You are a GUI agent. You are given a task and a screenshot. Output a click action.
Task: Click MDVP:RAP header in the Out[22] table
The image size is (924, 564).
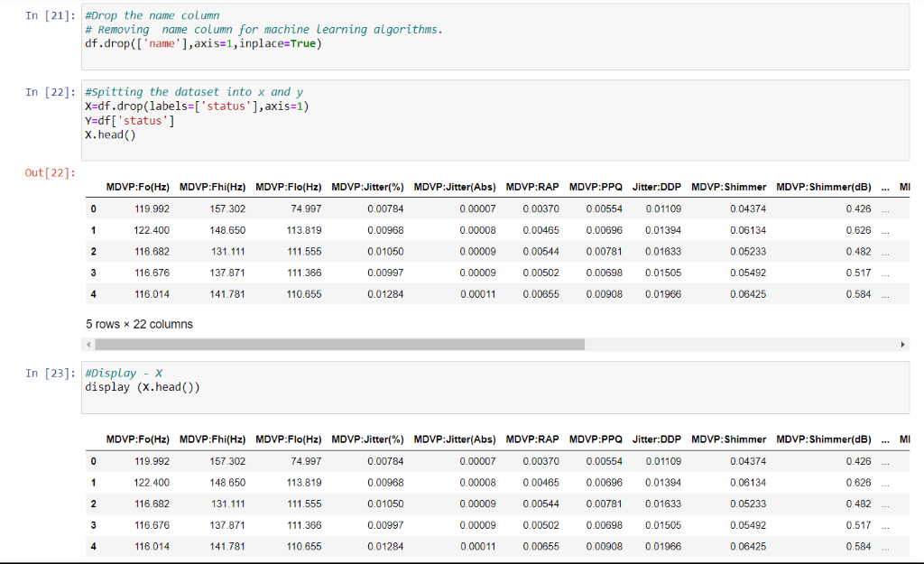pyautogui.click(x=532, y=188)
